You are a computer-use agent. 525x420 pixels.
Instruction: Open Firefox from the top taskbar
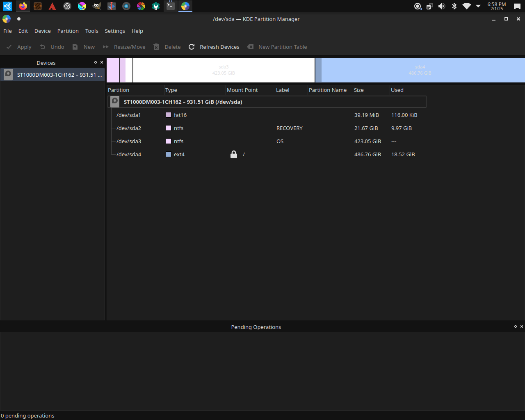(23, 6)
